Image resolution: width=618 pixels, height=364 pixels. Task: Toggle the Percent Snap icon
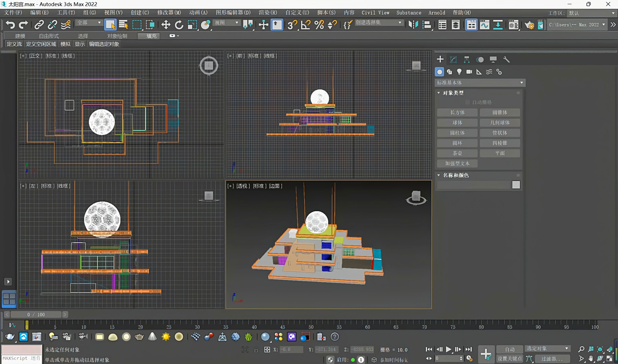(x=319, y=25)
